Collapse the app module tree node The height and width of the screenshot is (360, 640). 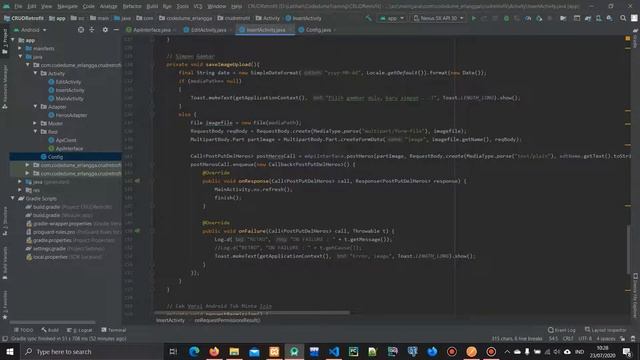(x=13, y=40)
